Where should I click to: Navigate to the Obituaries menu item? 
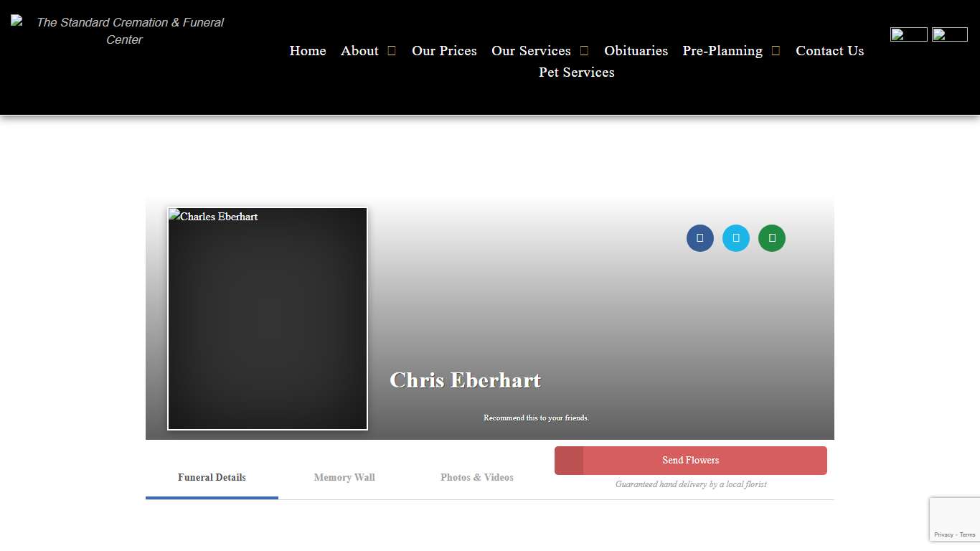[636, 51]
